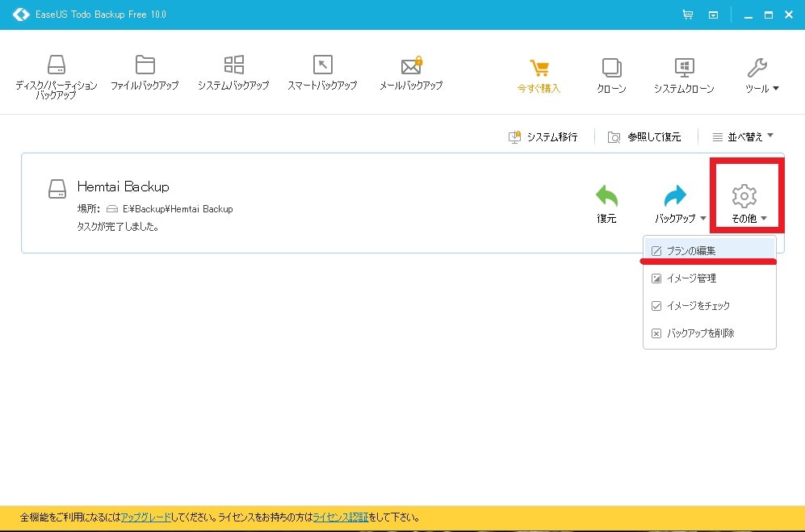The height and width of the screenshot is (532, 805).
Task: Click the Hemtai Backup task name
Action: (x=124, y=186)
